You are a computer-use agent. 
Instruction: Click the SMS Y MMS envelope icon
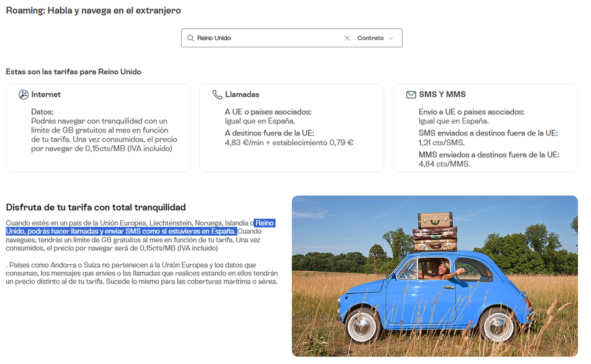(411, 95)
